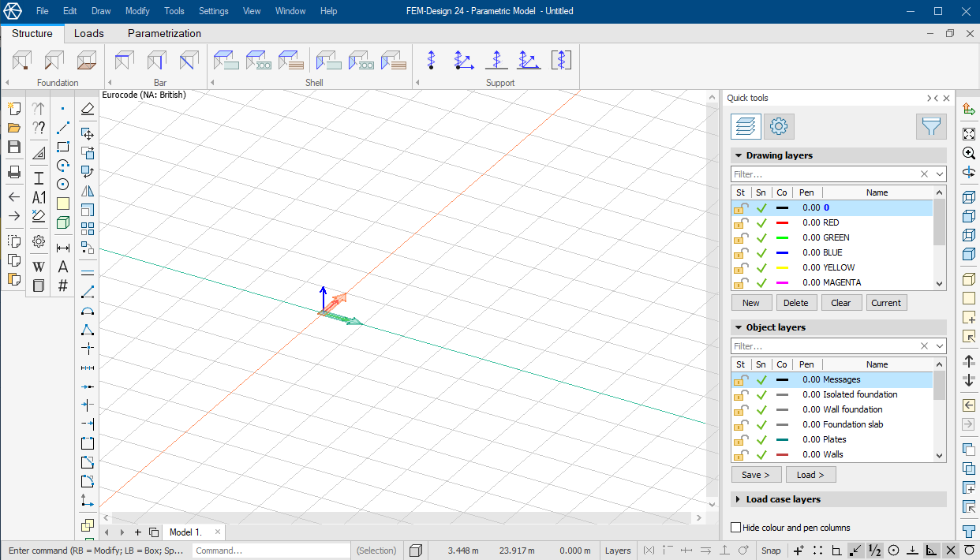Open the Modify menu
This screenshot has height=560, width=980.
137,11
